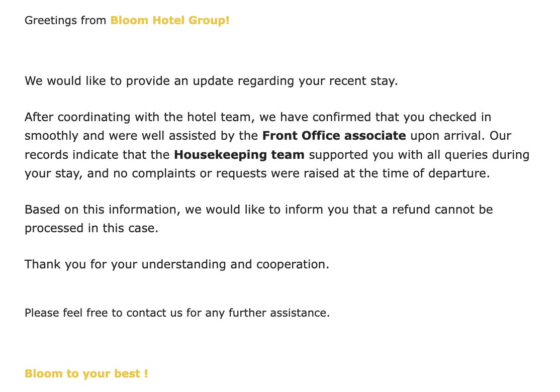Click the 'Based on this information' phrase
Image resolution: width=560 pixels, height=392 pixels.
pos(101,209)
